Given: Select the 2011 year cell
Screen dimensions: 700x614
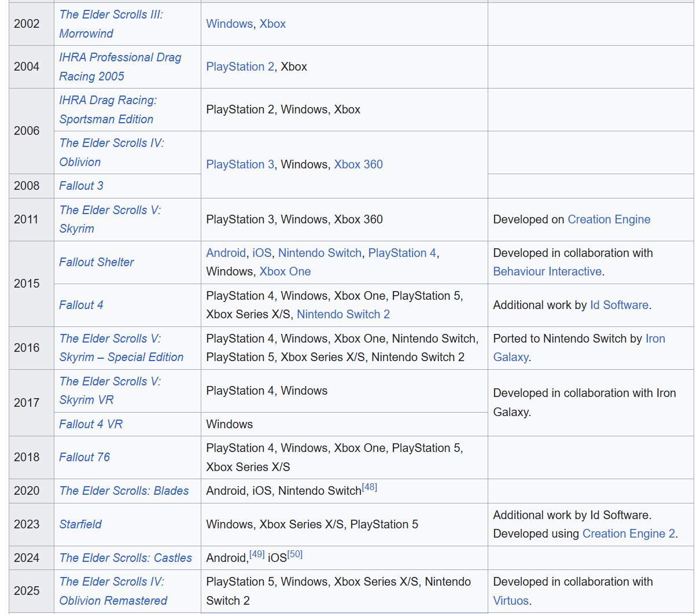Looking at the screenshot, I should click(x=31, y=219).
